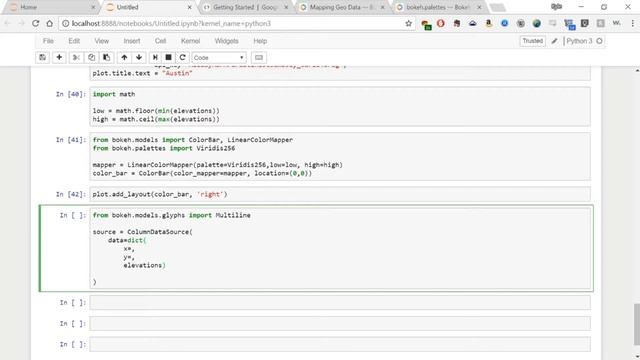Open the Help menu
Viewport: 640px width, 360px height.
coord(260,41)
